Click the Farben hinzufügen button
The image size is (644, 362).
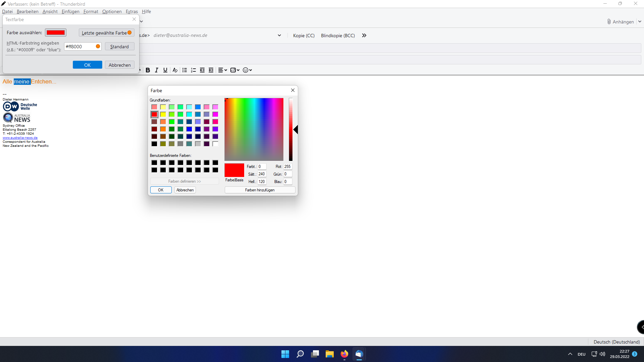pos(260,190)
